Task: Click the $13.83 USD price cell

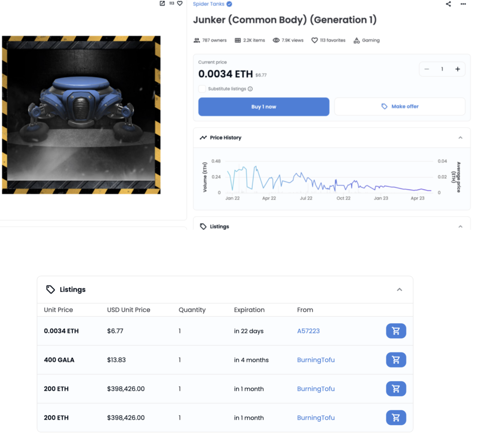Action: [116, 360]
